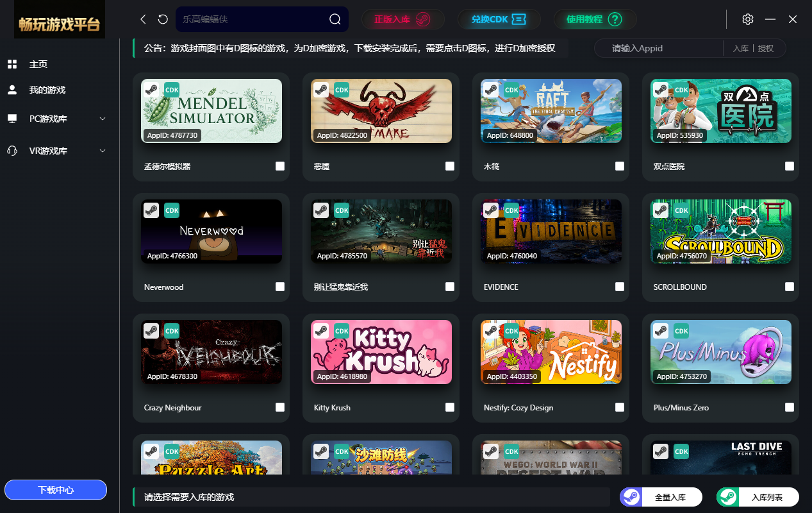Click the 正版入库 button

tap(402, 19)
